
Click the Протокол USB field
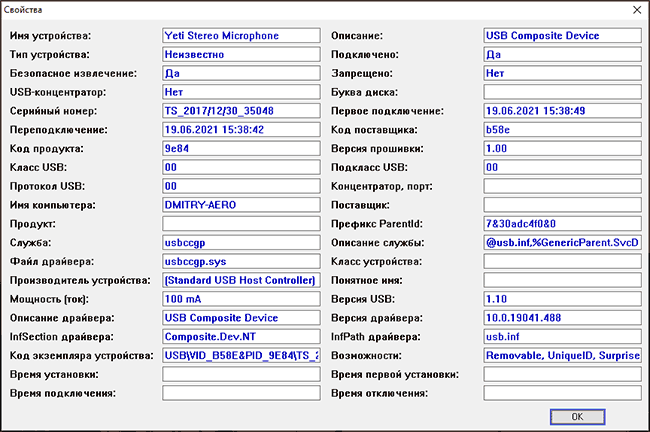point(241,186)
